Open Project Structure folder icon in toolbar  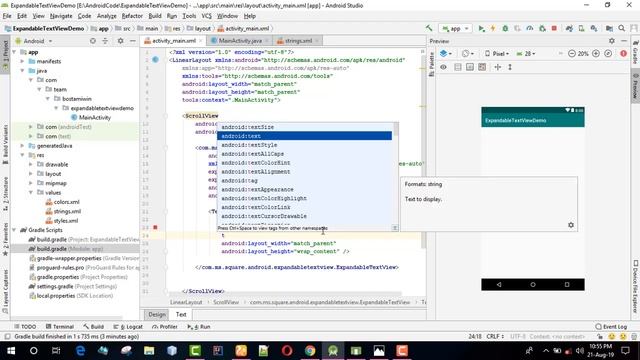(x=609, y=28)
